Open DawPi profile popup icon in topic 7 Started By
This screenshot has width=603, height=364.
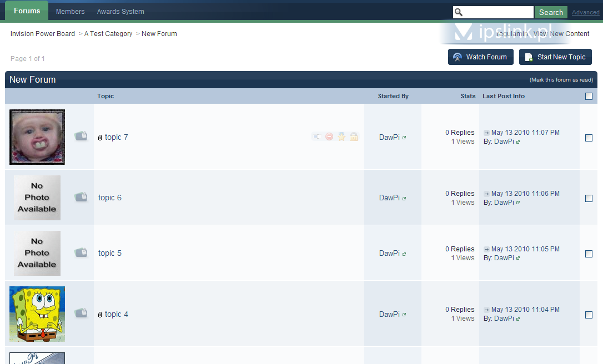click(x=404, y=138)
